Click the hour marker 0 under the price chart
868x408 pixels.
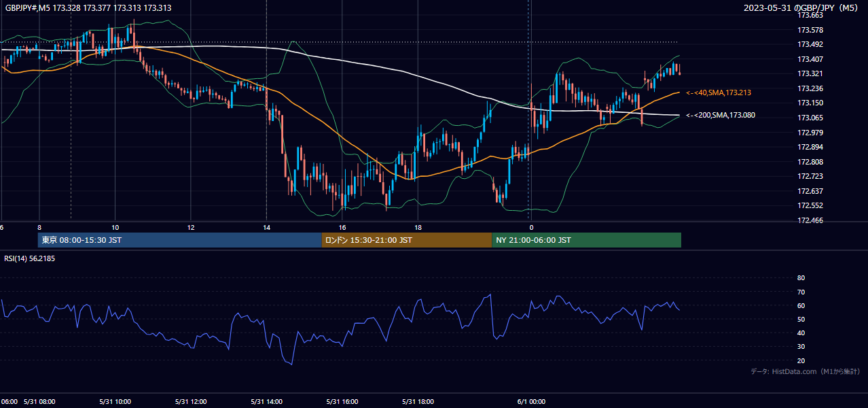pos(531,228)
